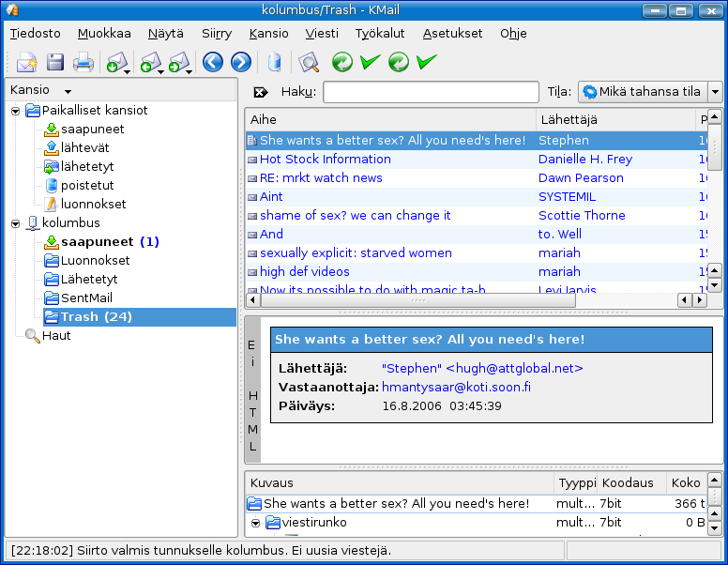Click the Print toolbar icon

(x=83, y=63)
